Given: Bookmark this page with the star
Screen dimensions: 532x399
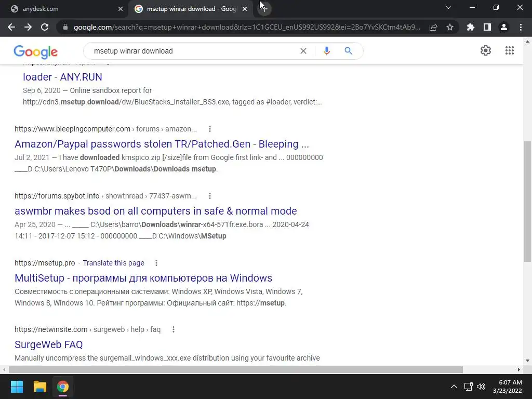Looking at the screenshot, I should click(x=450, y=27).
